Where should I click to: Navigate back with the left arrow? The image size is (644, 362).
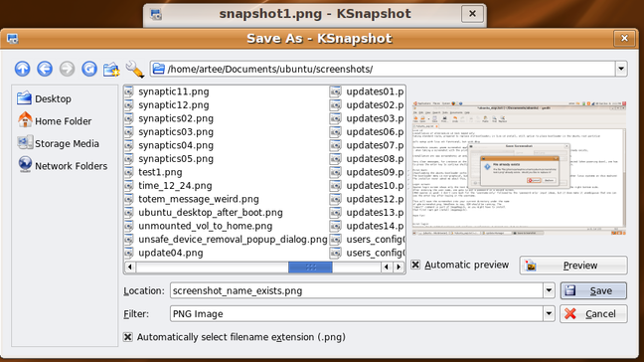[45, 69]
